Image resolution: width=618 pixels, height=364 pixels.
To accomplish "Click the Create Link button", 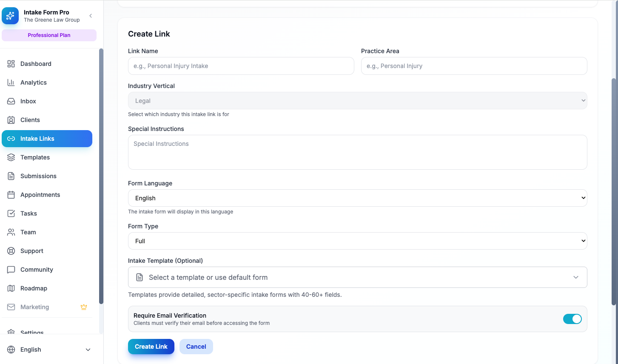I will (x=151, y=346).
